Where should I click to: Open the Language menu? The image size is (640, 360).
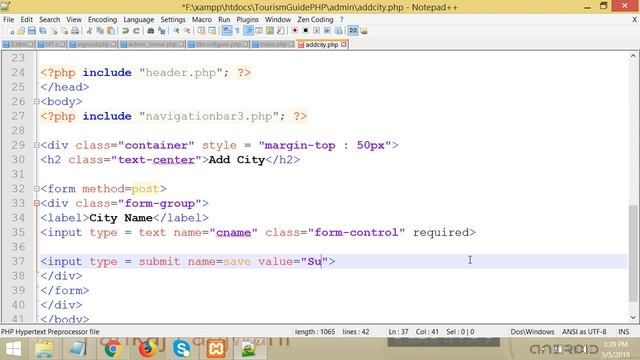[x=139, y=20]
